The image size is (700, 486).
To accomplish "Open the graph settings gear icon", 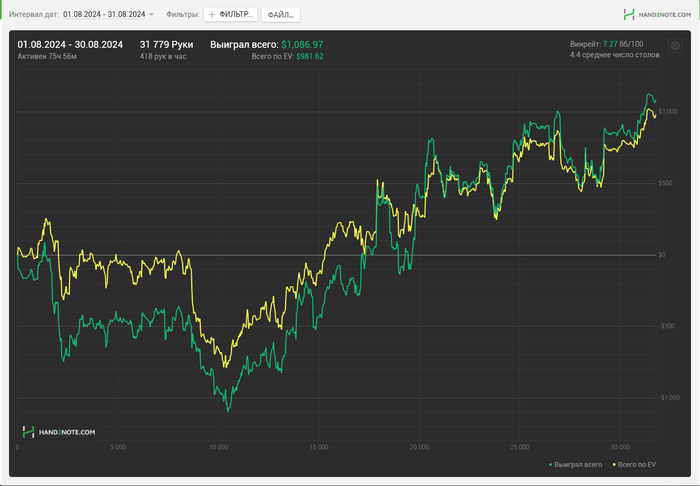I will 675,46.
